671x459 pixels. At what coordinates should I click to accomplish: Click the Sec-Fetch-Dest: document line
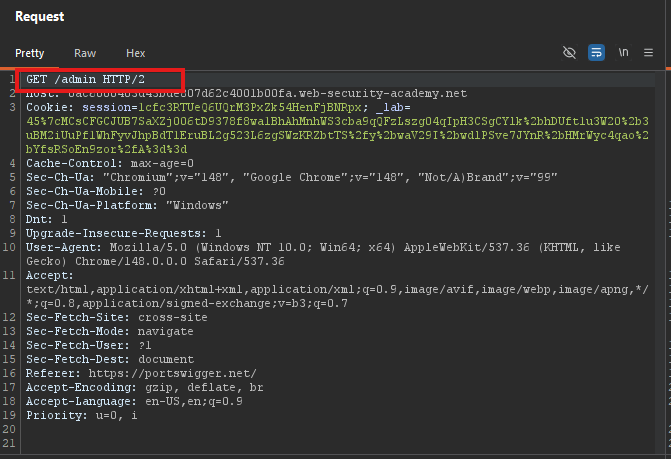[110, 359]
